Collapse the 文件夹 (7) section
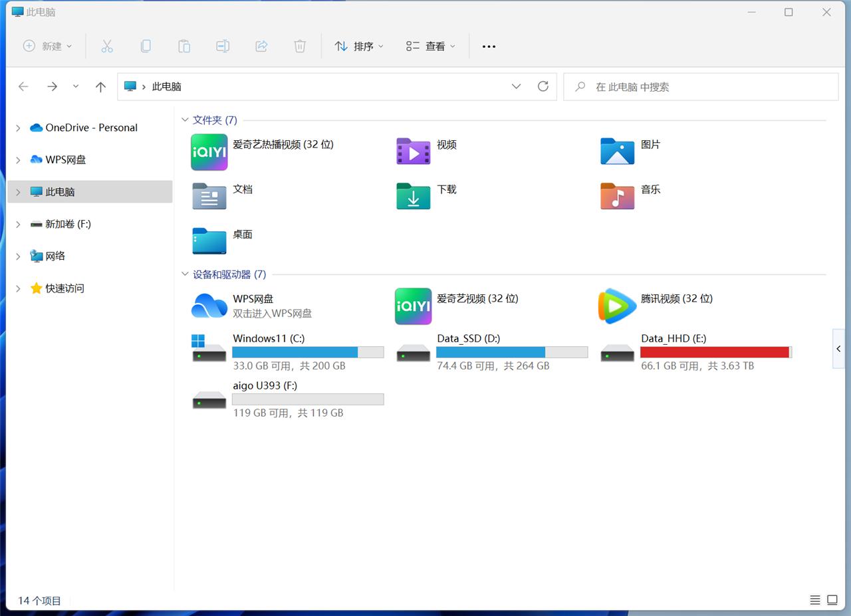Viewport: 851px width, 616px height. tap(185, 120)
